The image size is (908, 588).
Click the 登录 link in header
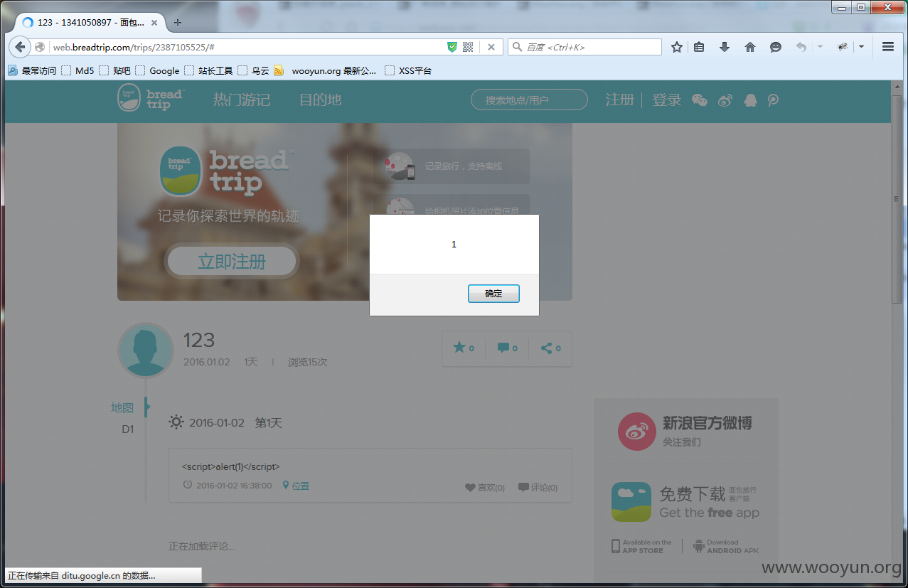(667, 100)
